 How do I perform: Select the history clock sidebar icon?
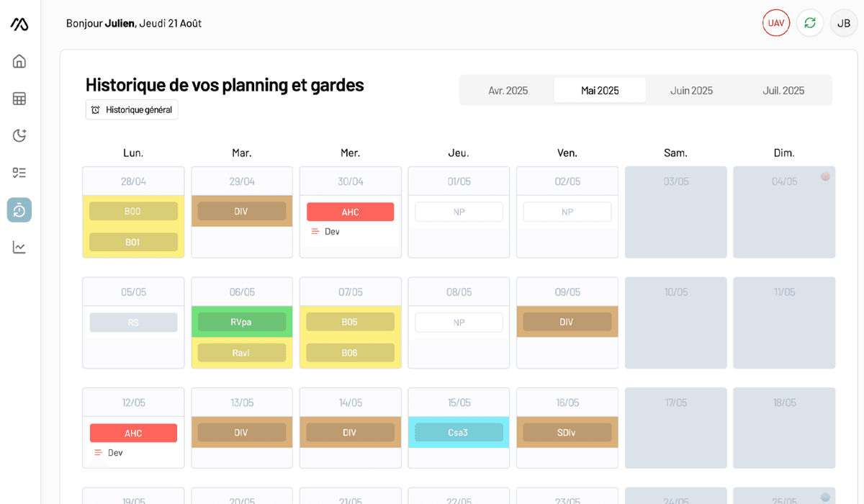(19, 210)
